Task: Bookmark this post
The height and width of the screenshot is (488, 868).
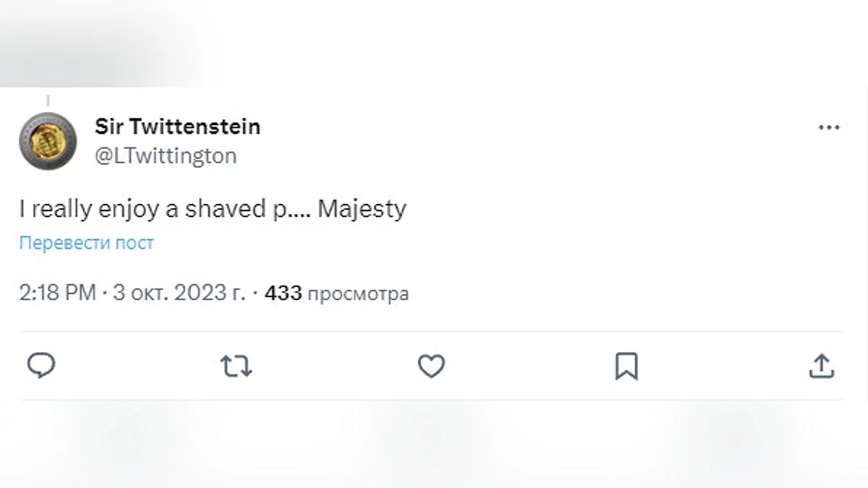Action: click(x=626, y=367)
